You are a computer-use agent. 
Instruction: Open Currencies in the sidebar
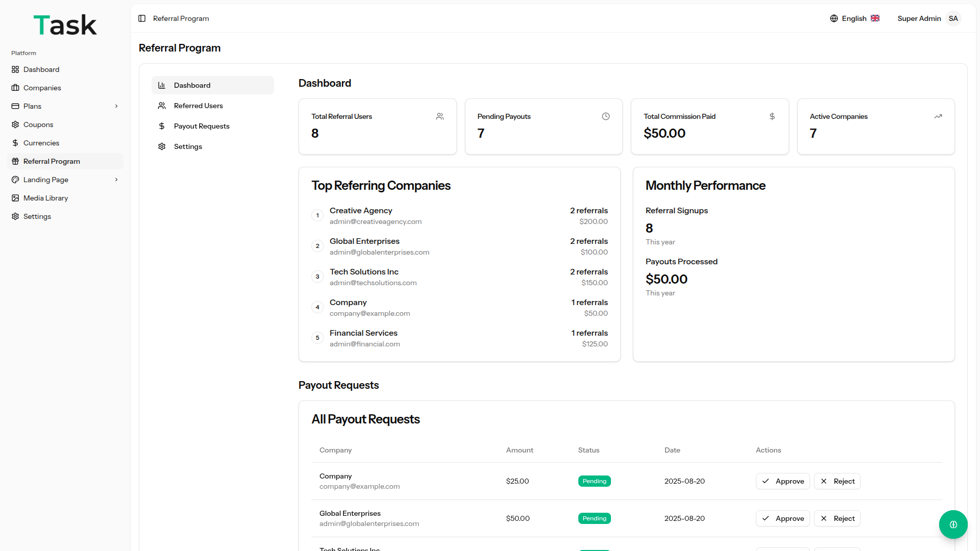point(41,143)
